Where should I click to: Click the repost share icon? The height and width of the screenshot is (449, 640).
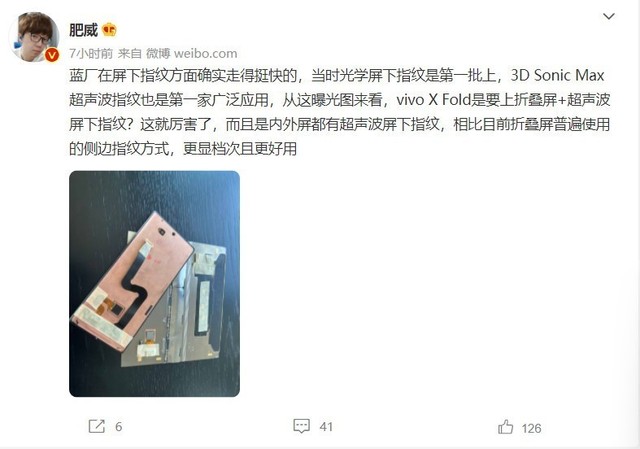pyautogui.click(x=97, y=426)
